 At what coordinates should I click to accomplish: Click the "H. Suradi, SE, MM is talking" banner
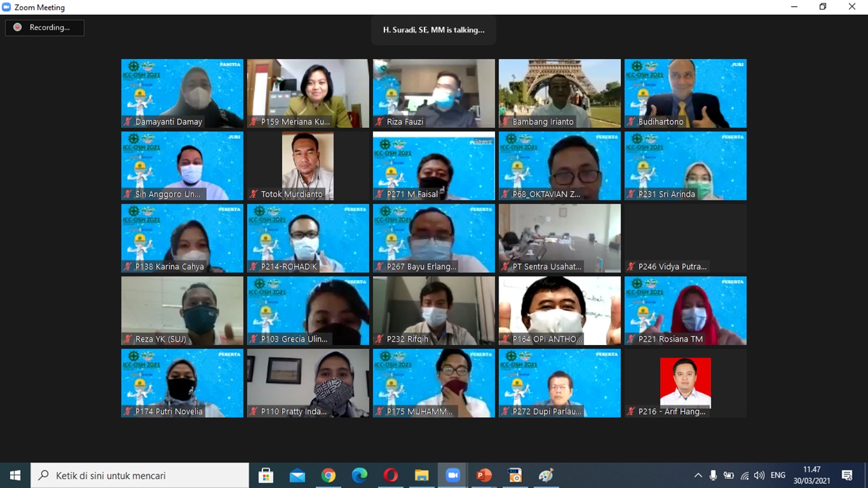click(433, 30)
